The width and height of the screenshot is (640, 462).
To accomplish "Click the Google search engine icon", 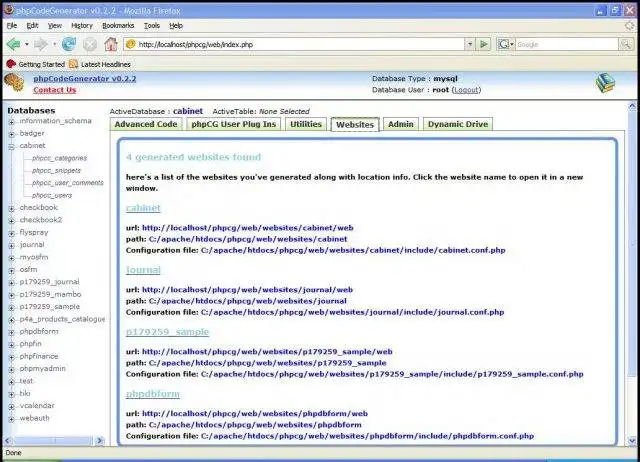I will (x=503, y=44).
